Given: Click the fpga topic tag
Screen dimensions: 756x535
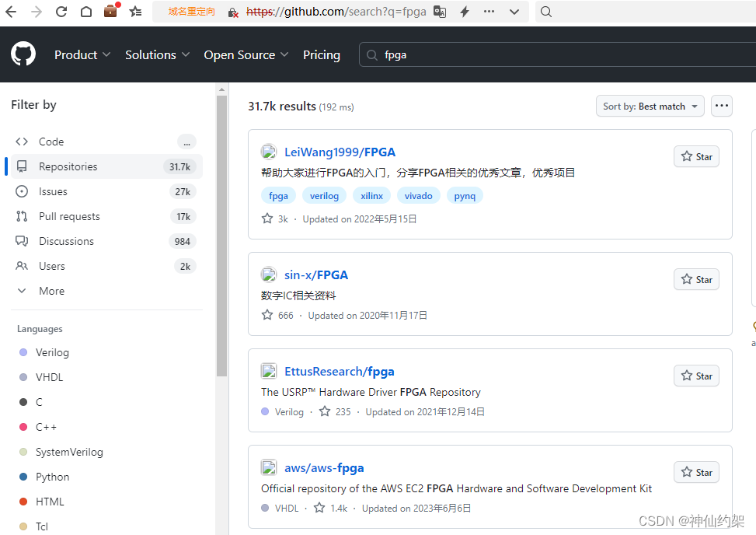Looking at the screenshot, I should tap(278, 196).
